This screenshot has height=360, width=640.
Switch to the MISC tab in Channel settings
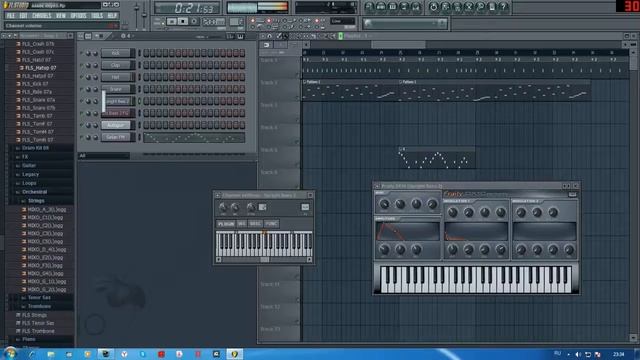(x=255, y=224)
